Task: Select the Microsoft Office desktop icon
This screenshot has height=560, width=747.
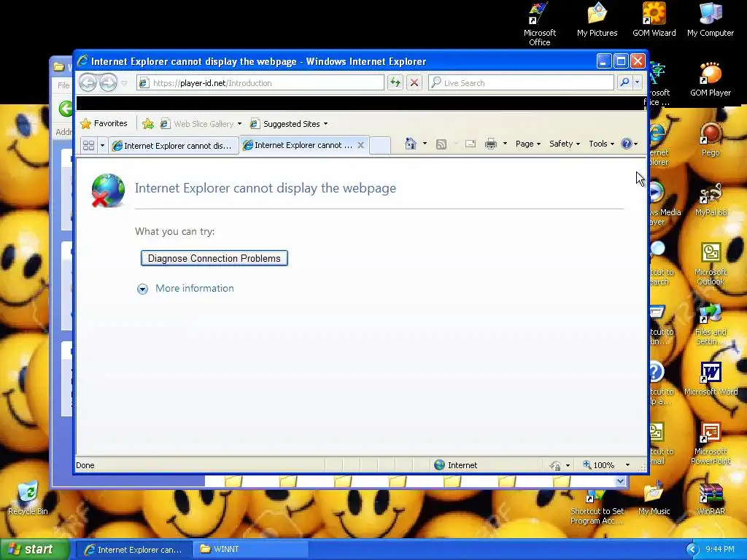Action: tap(539, 25)
